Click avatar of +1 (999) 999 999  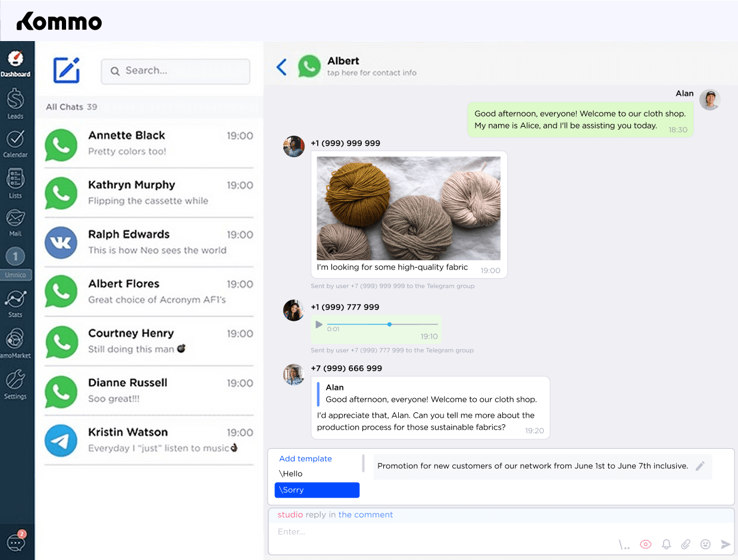[x=294, y=146]
